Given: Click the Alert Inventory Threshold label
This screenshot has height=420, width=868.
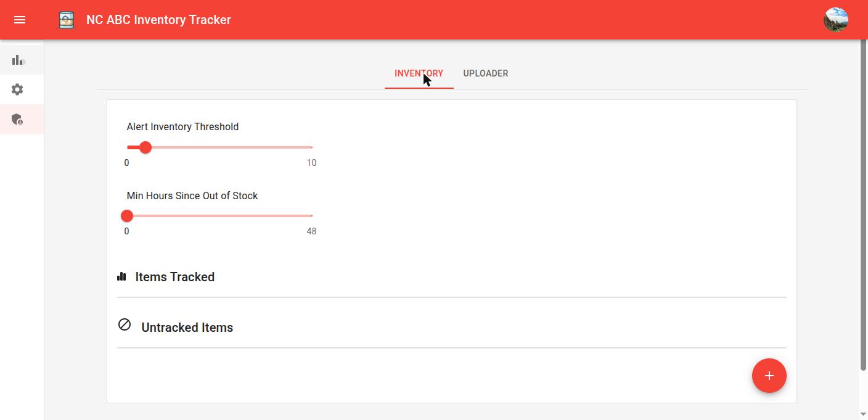Looking at the screenshot, I should (x=182, y=126).
